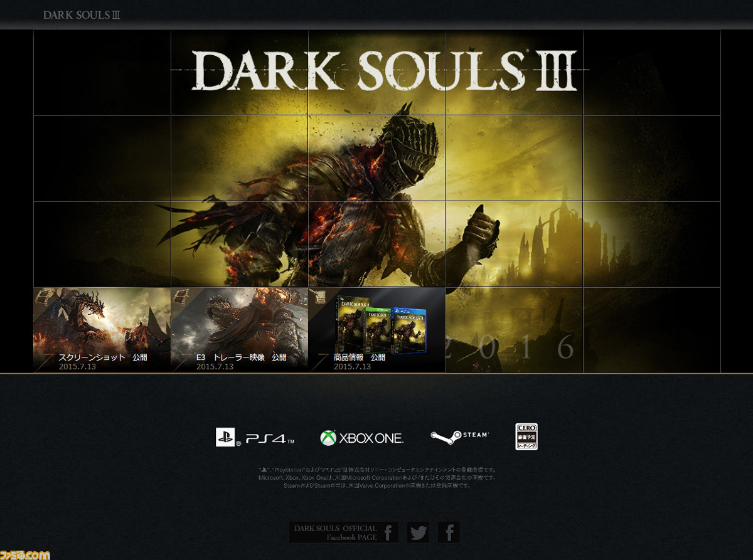Click the CERO rating badge
This screenshot has width=753, height=560.
pyautogui.click(x=526, y=436)
